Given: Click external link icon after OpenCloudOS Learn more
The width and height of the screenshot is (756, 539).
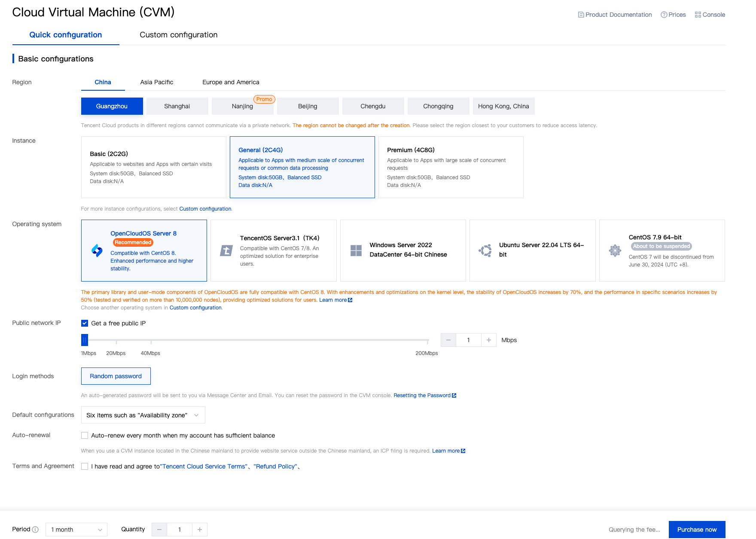Looking at the screenshot, I should tap(350, 300).
